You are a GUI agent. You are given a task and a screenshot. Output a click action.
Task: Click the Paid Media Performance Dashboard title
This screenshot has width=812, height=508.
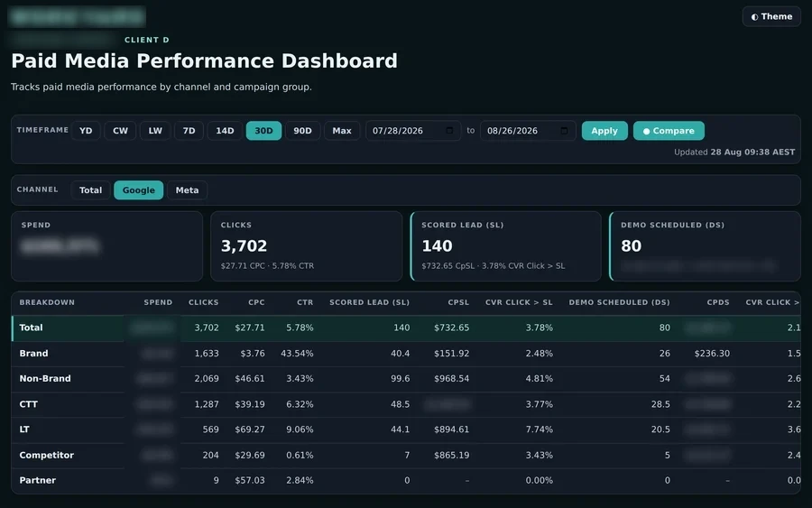point(205,61)
